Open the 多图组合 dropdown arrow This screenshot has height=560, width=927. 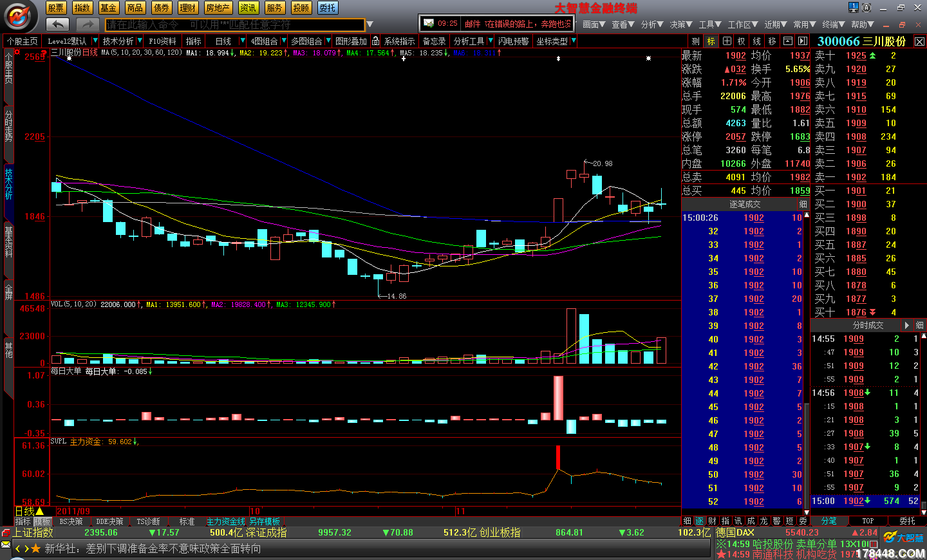(x=328, y=41)
